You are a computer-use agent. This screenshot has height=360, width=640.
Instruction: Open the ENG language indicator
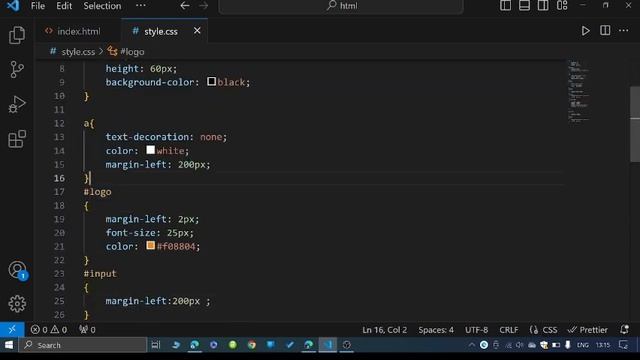pyautogui.click(x=582, y=345)
